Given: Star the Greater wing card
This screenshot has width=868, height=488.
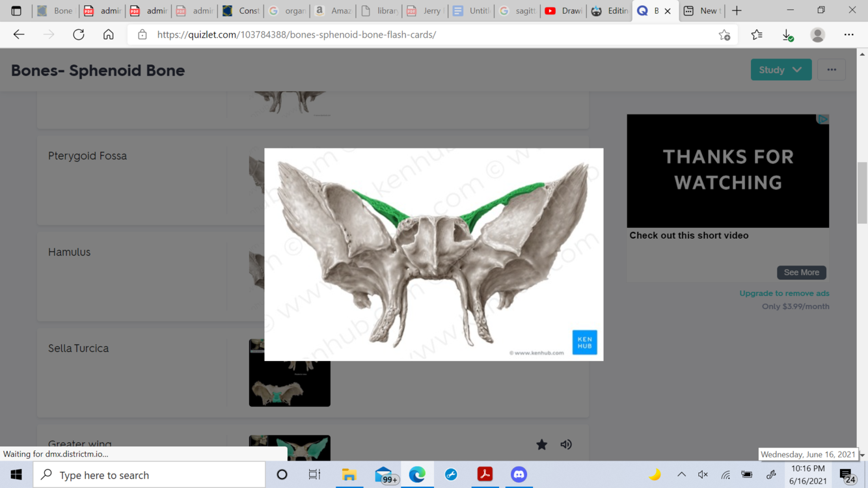Looking at the screenshot, I should [541, 444].
